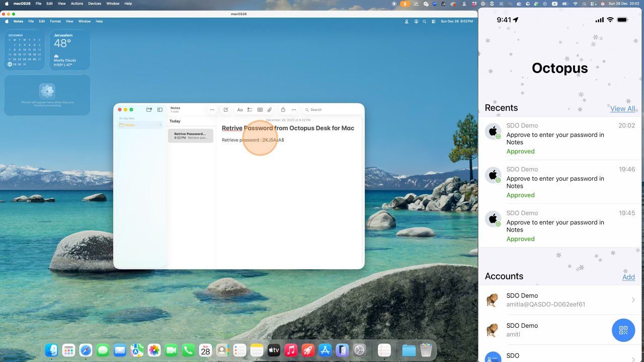The height and width of the screenshot is (362, 644).
Task: Open more options beside Notes list title
Action: (x=212, y=110)
